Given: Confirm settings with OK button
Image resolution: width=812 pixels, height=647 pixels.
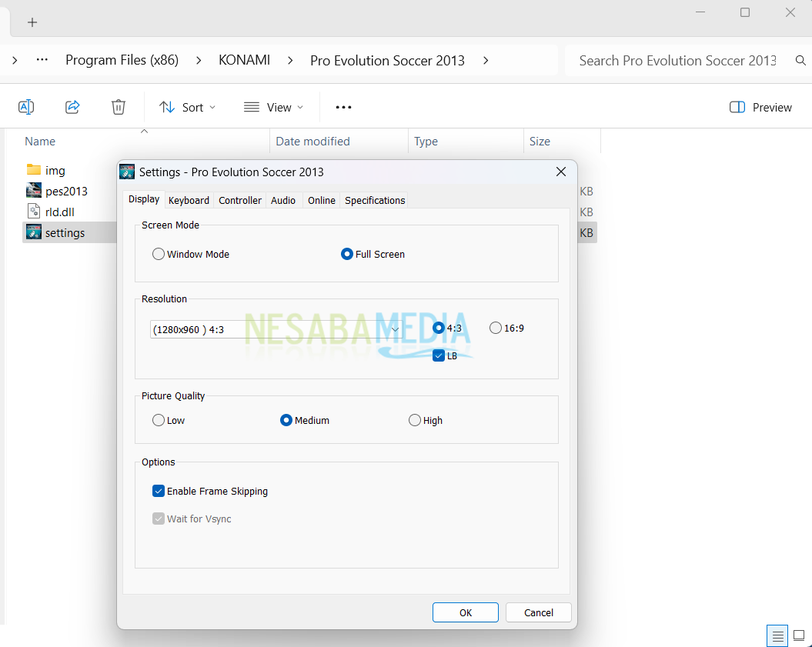Looking at the screenshot, I should click(x=466, y=612).
